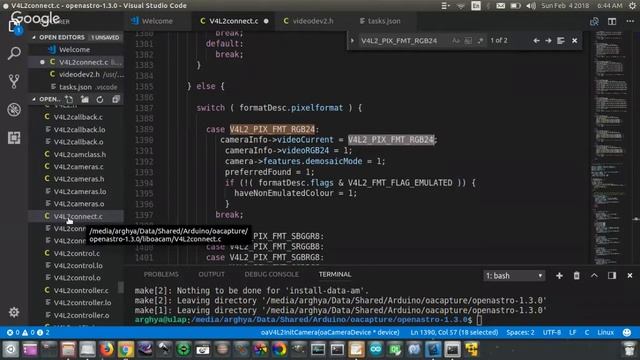The height and width of the screenshot is (360, 640).
Task: Change the C language mode in status bar
Action: pyautogui.click(x=587, y=332)
